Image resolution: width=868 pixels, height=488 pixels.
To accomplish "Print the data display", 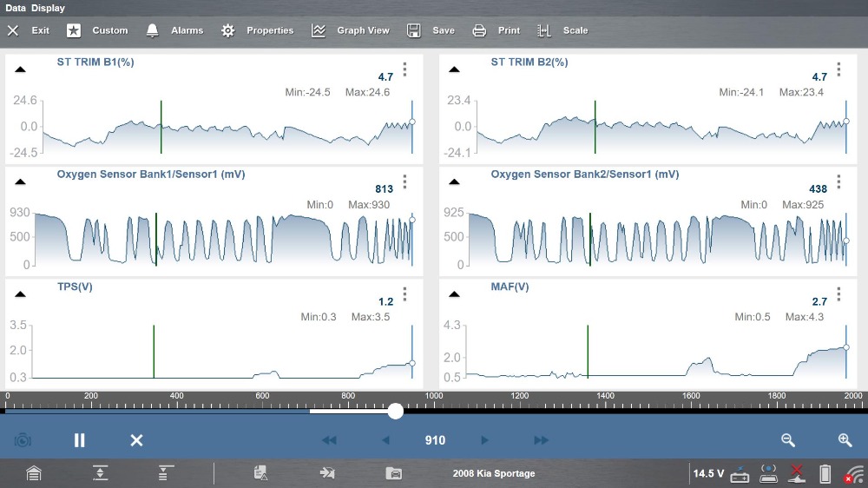I will click(496, 30).
